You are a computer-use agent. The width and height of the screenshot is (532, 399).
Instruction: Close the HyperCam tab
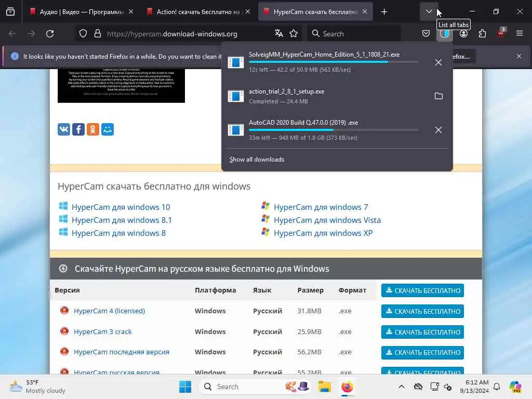tap(365, 11)
